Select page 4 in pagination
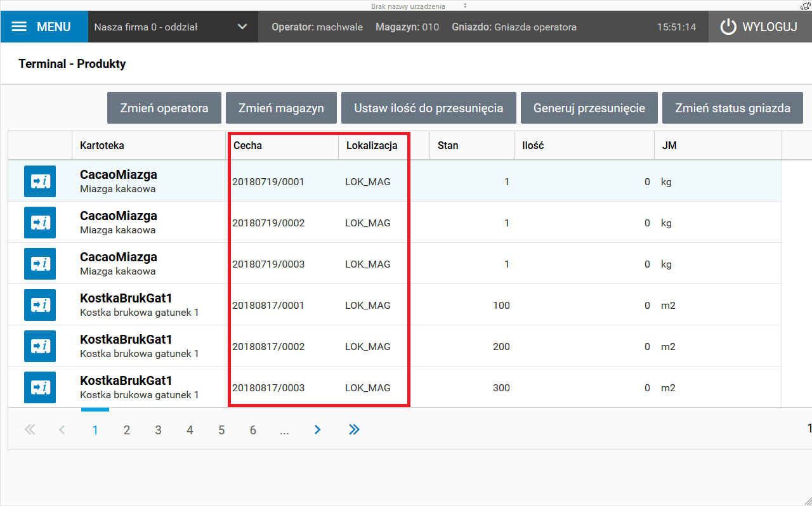Viewport: 812px width, 506px height. pyautogui.click(x=190, y=430)
